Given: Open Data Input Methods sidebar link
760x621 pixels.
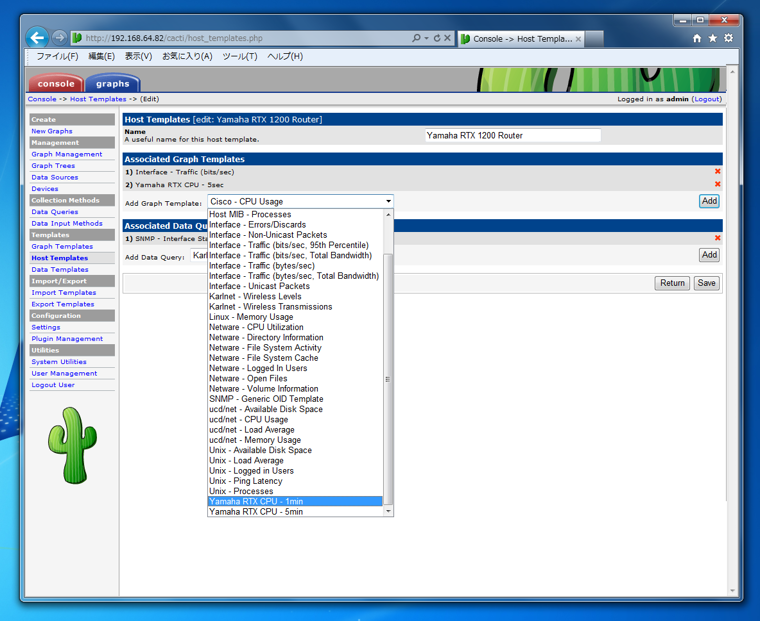Looking at the screenshot, I should [x=67, y=223].
